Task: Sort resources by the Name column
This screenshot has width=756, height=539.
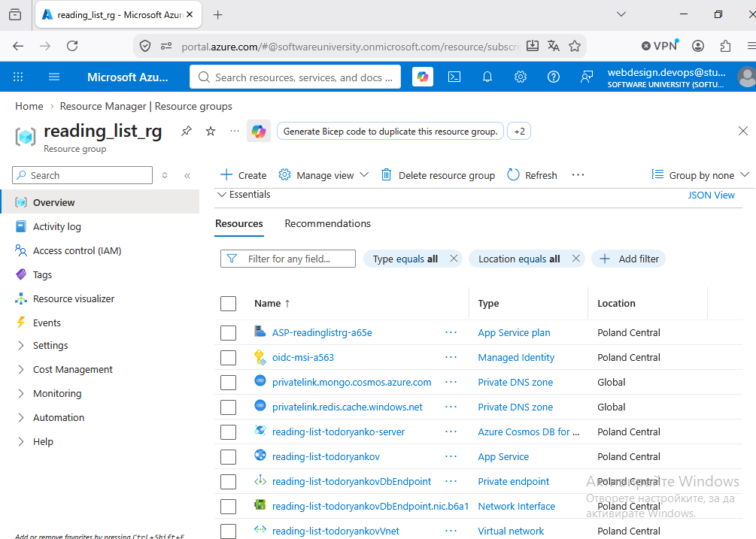Action: click(272, 304)
